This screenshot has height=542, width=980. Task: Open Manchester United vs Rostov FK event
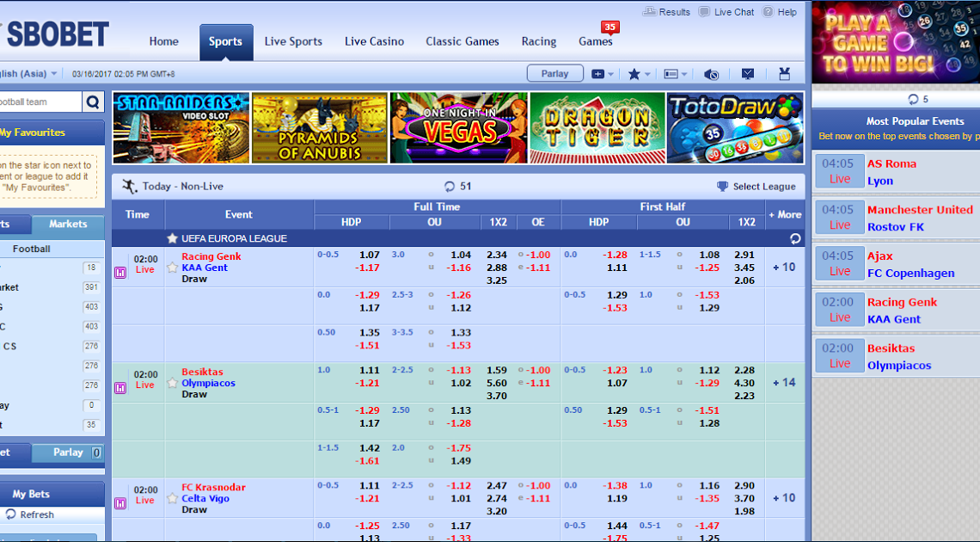coord(897,219)
